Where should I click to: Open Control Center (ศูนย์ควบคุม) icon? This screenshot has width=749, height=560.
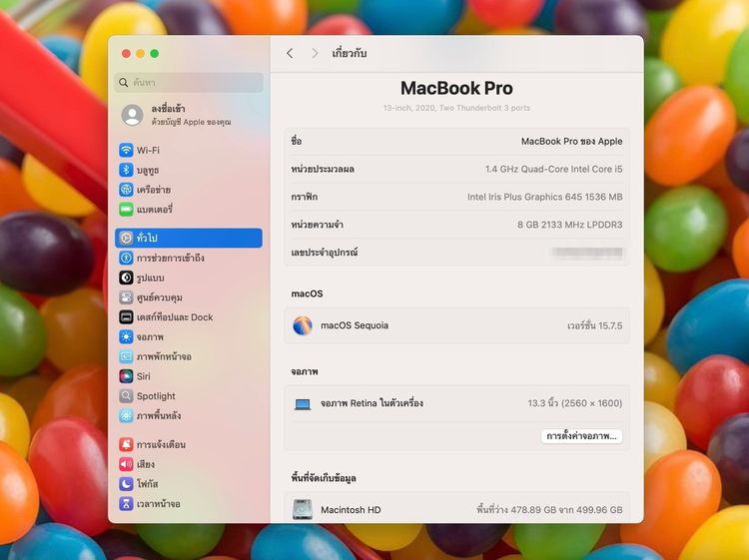[x=126, y=297]
